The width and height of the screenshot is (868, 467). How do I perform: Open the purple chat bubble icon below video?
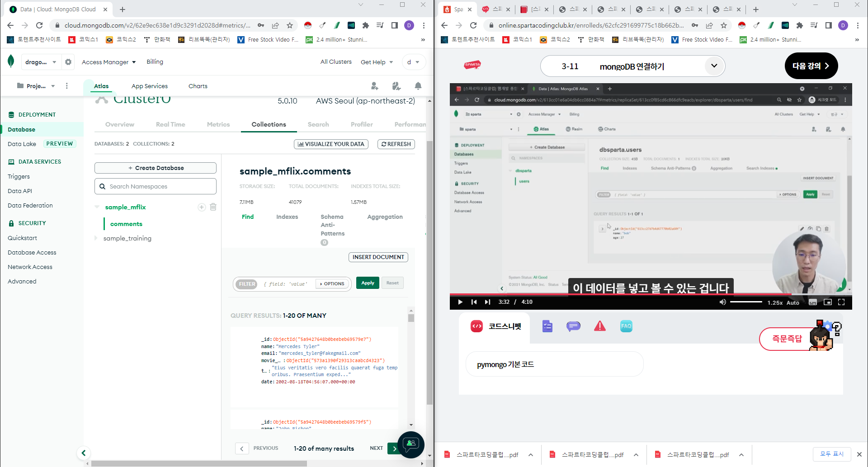[x=573, y=326]
